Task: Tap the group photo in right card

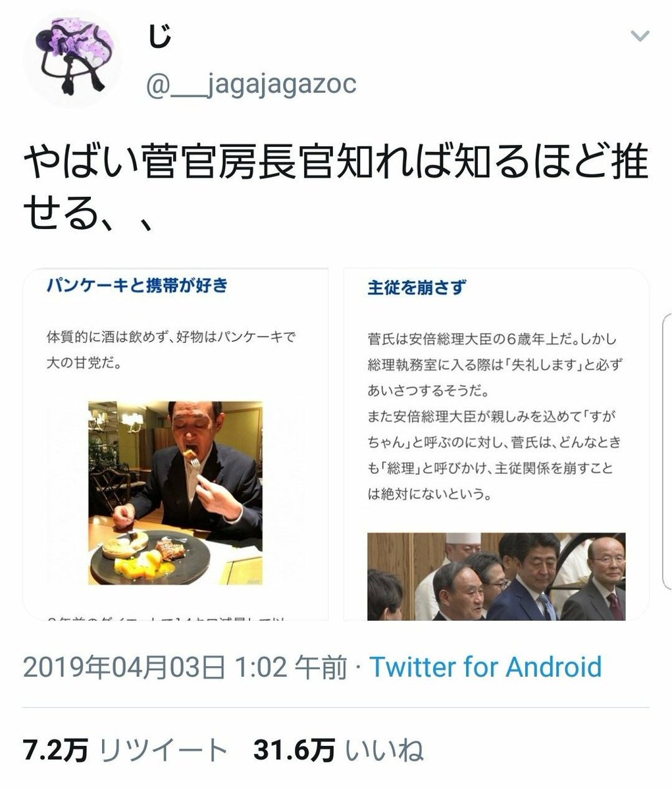Action: pyautogui.click(x=496, y=577)
